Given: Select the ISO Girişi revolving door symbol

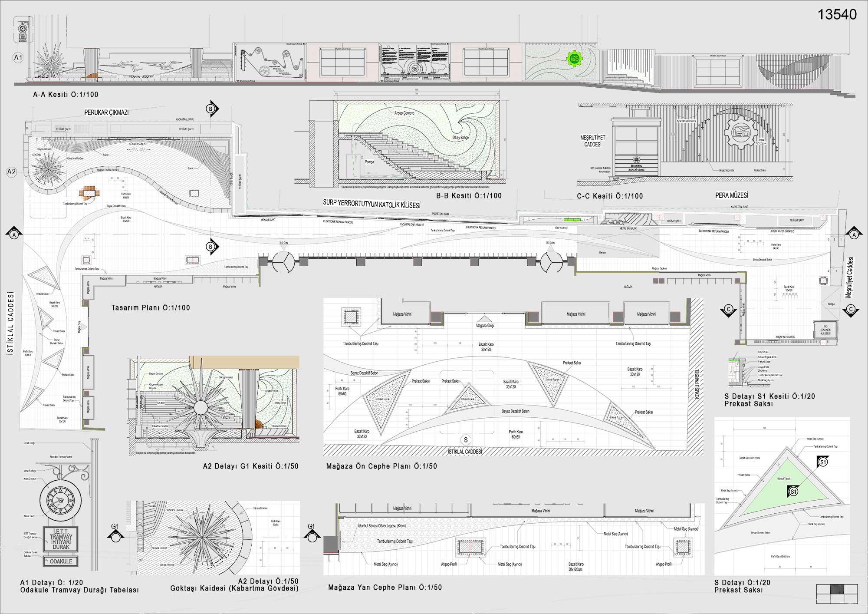Looking at the screenshot, I should pyautogui.click(x=284, y=261).
